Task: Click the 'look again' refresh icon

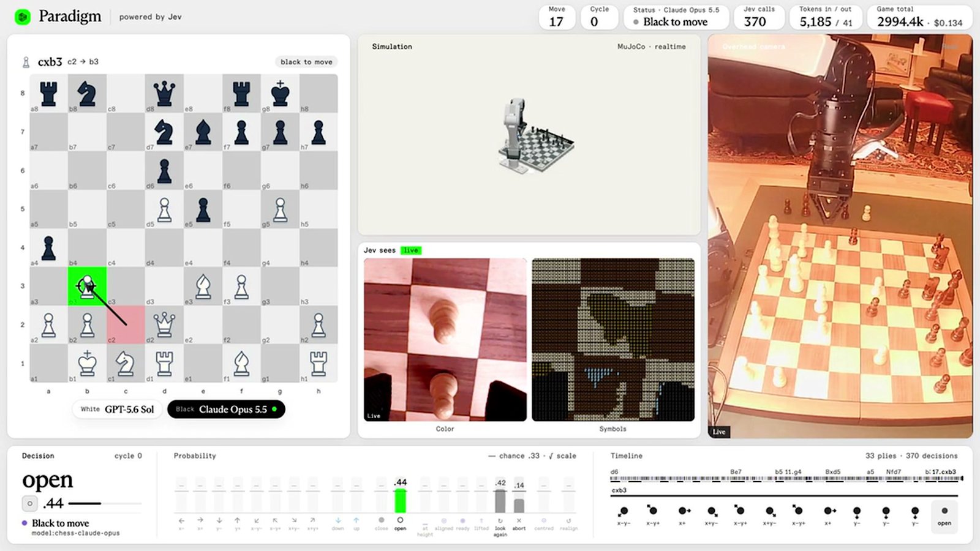Action: [x=500, y=521]
